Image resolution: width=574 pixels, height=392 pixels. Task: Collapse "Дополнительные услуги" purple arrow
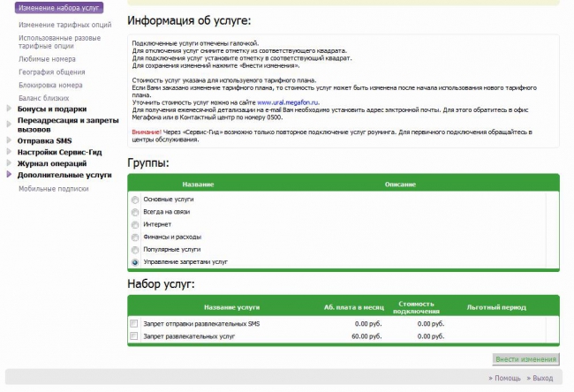[9, 174]
